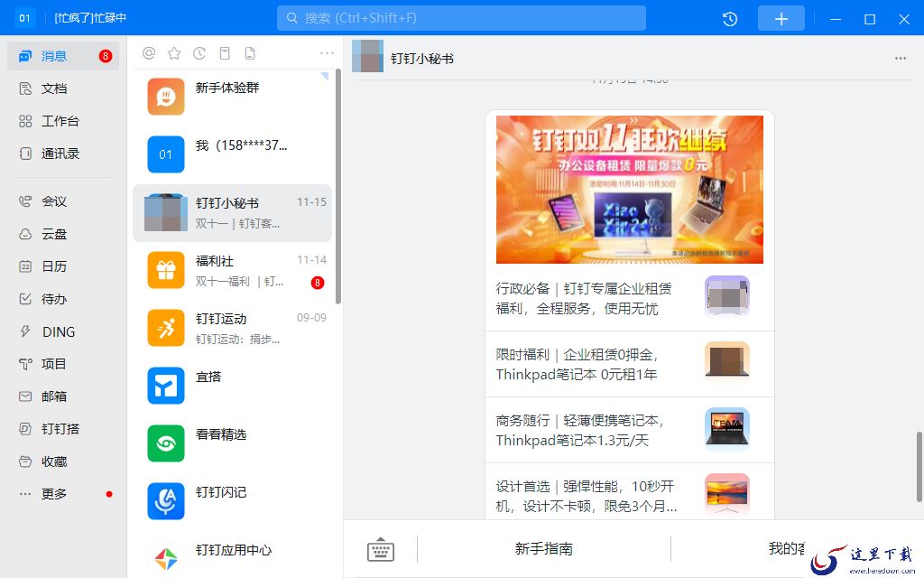Screen dimensions: 924x578
Task: Click the monitor thumbnail beside 设计首选 article
Action: pyautogui.click(x=727, y=494)
